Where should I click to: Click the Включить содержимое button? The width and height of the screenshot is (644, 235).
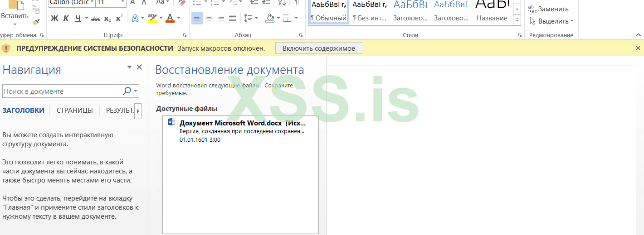319,48
